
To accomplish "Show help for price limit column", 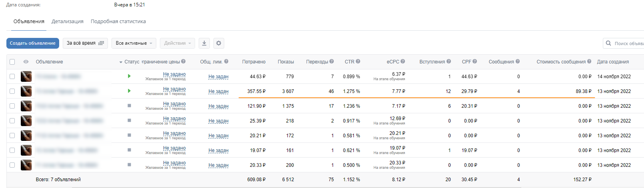I will [183, 61].
